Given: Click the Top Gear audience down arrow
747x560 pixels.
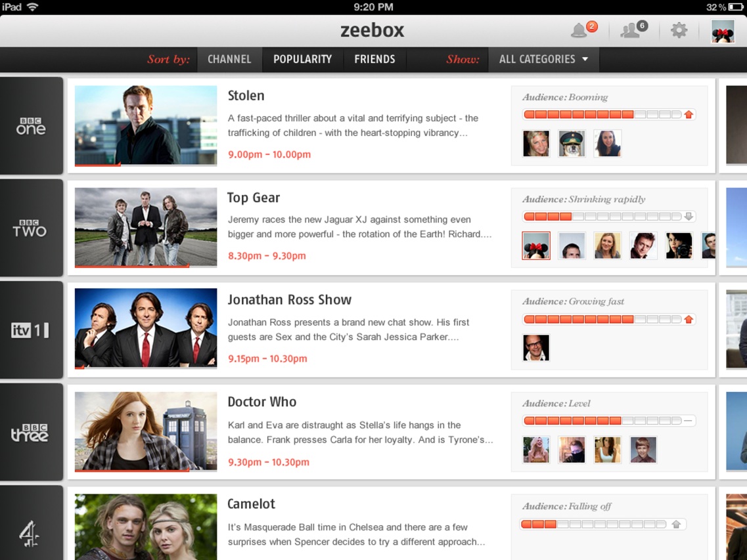Looking at the screenshot, I should pos(689,217).
